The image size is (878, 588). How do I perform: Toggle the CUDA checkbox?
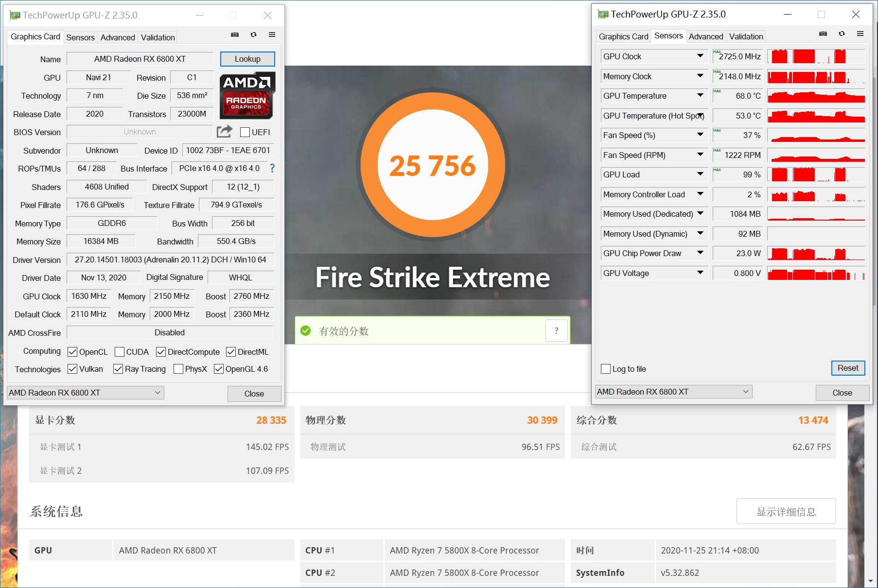(120, 352)
